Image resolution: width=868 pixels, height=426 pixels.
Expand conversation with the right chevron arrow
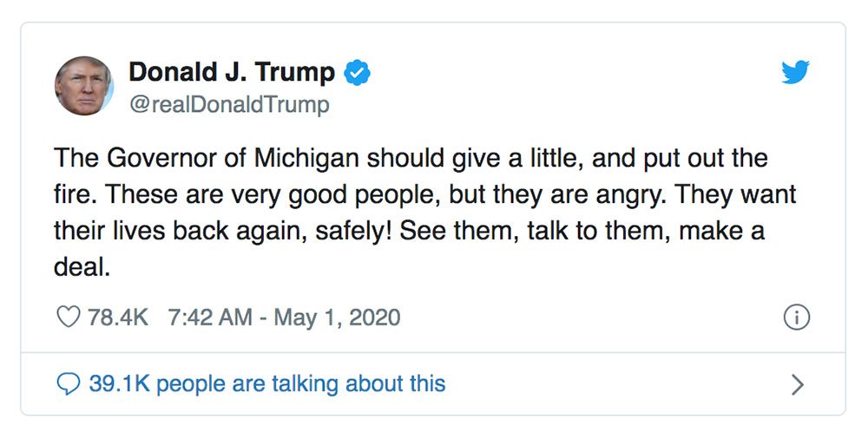[797, 384]
